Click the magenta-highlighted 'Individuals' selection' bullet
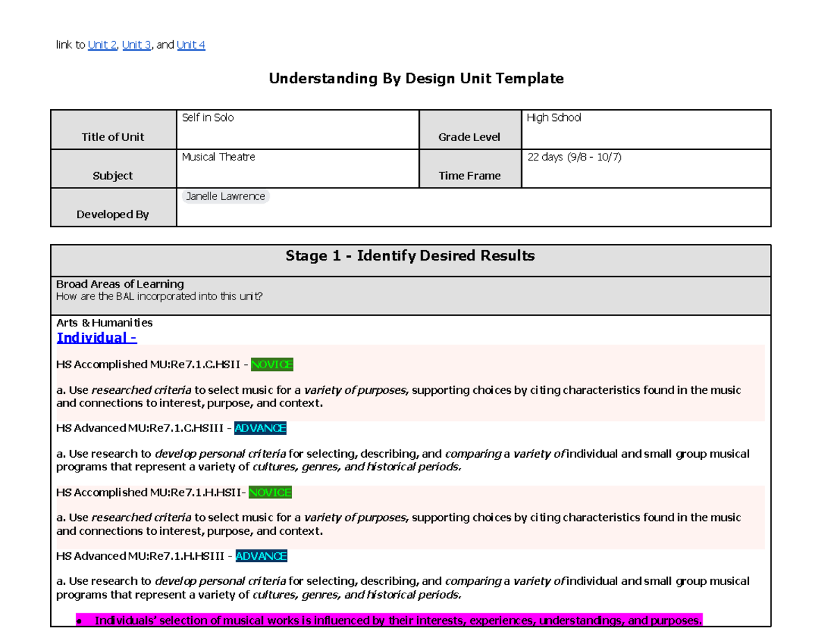 point(389,620)
